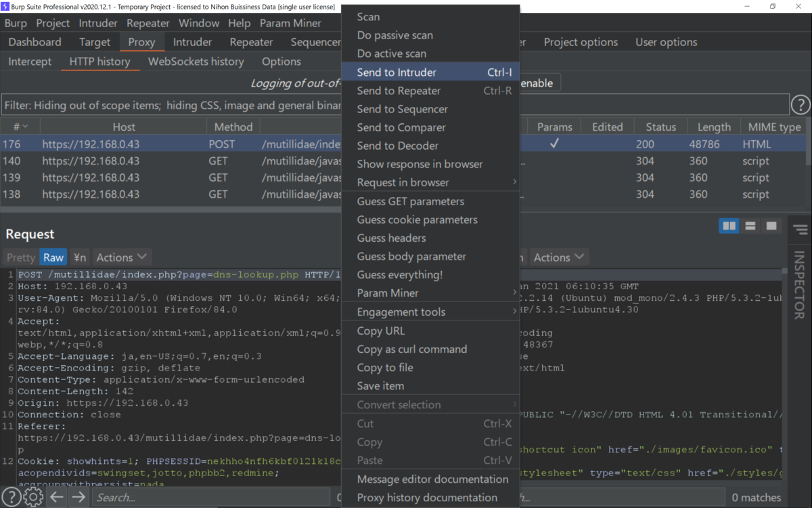Select history row number 176

403,144
